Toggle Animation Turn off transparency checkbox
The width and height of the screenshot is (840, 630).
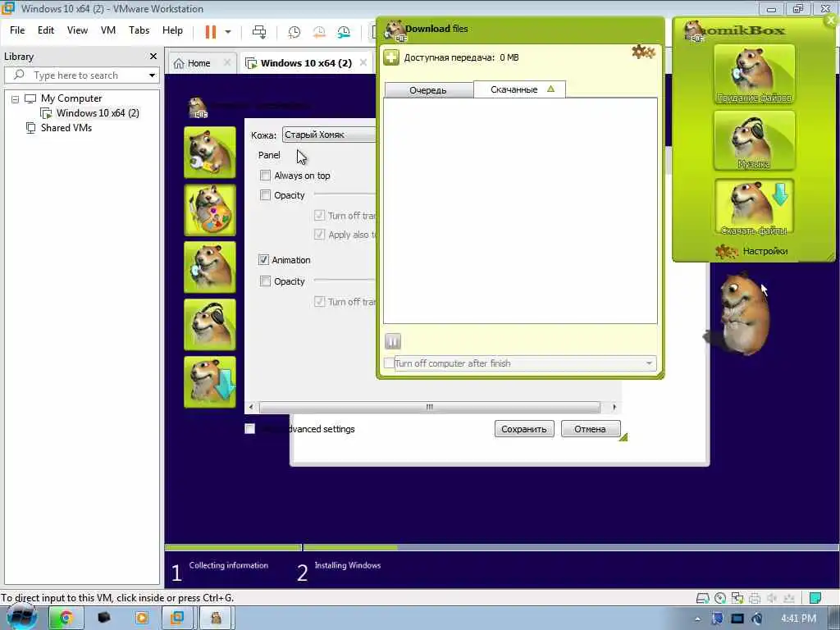click(x=319, y=302)
